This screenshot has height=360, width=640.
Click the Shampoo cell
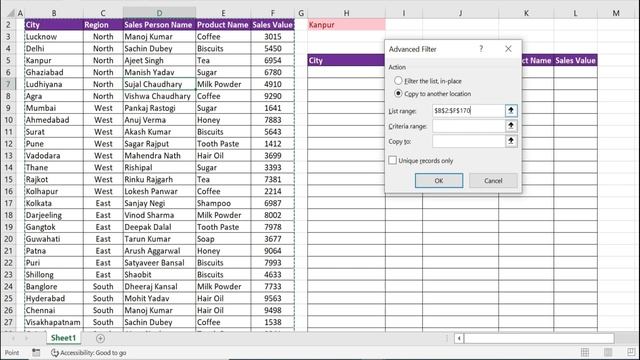click(223, 203)
